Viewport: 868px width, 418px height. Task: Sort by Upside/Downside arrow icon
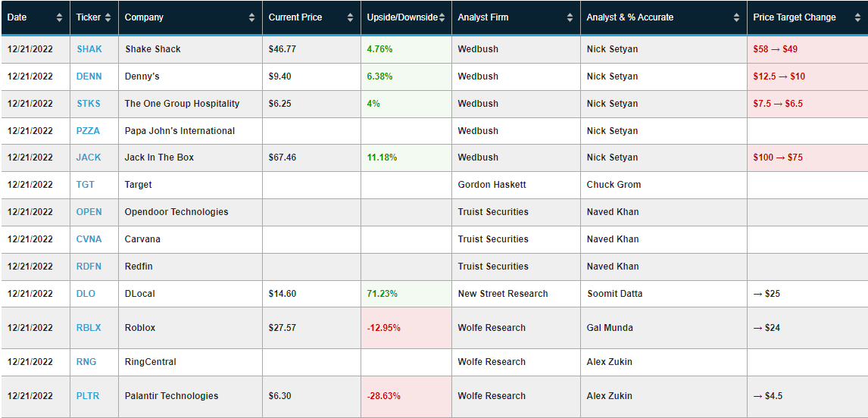442,17
